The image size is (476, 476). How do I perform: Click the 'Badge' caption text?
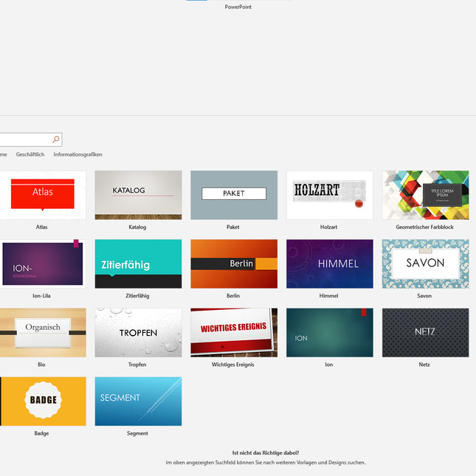(41, 433)
